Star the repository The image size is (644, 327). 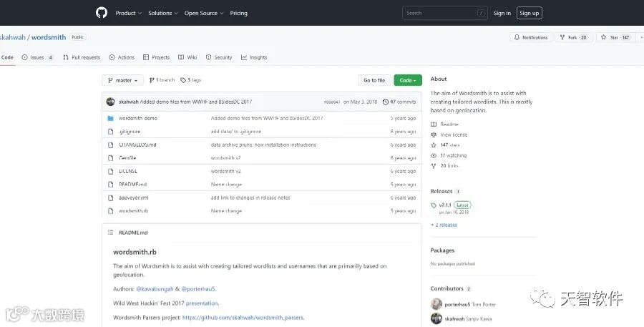pyautogui.click(x=615, y=37)
